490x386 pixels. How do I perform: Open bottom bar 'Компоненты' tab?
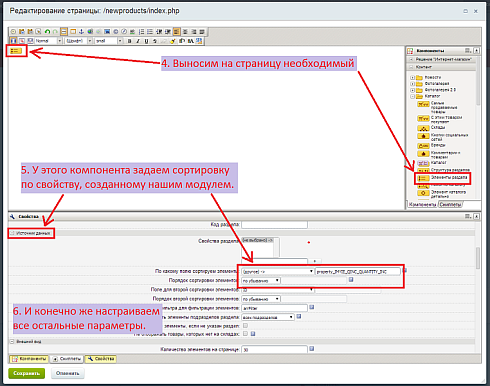(x=29, y=359)
